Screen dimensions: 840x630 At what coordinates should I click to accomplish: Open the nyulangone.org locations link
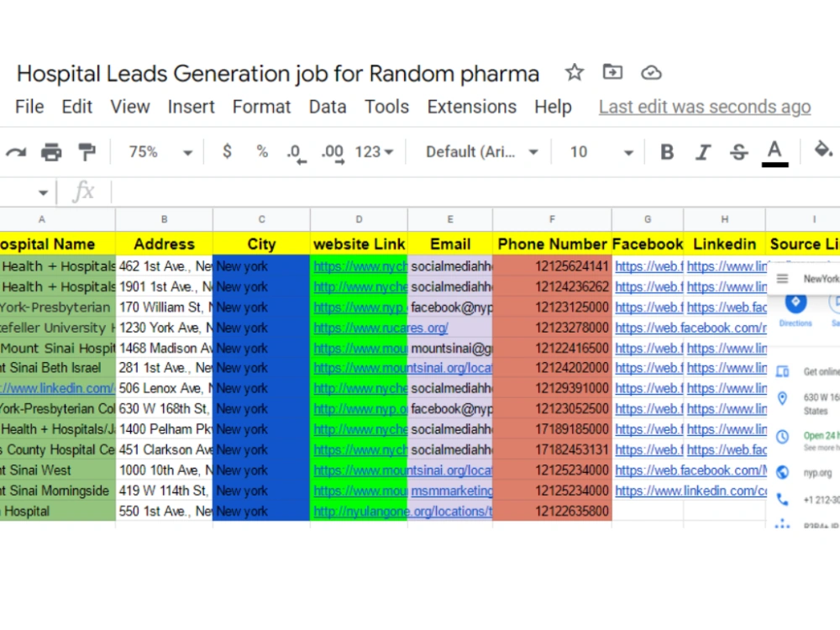(x=403, y=511)
